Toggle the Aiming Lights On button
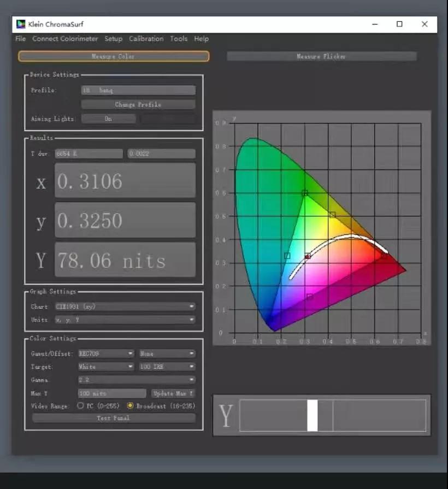 (x=108, y=119)
